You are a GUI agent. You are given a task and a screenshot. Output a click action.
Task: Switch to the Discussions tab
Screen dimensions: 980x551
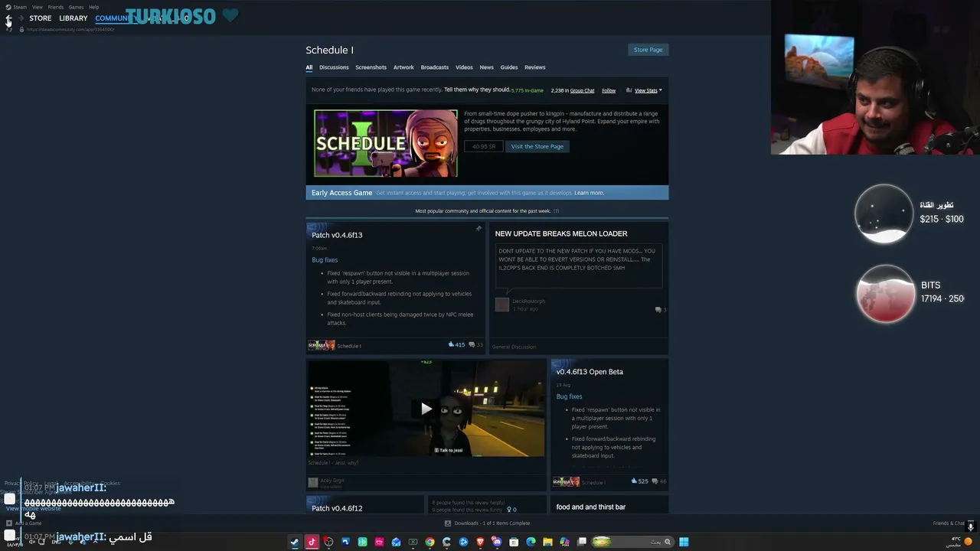coord(334,67)
